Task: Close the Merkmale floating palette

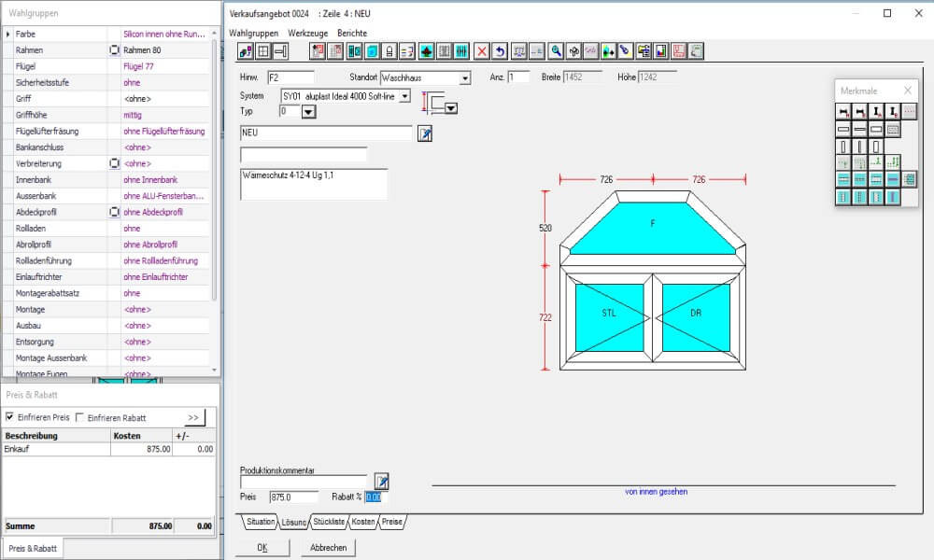Action: pos(907,91)
